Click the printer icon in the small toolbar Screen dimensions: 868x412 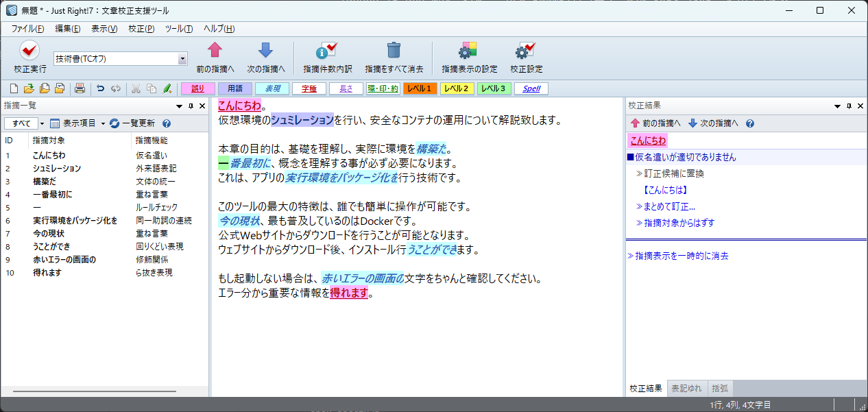80,88
